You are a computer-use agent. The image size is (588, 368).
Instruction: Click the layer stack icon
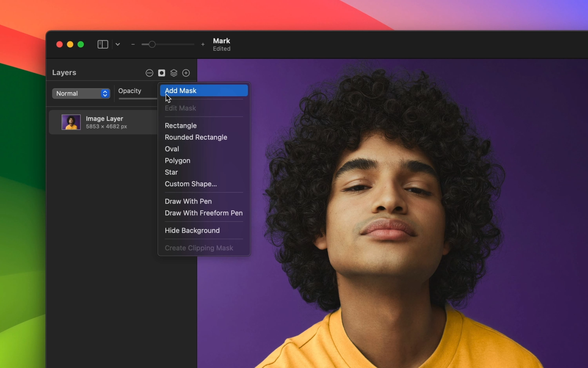point(174,73)
